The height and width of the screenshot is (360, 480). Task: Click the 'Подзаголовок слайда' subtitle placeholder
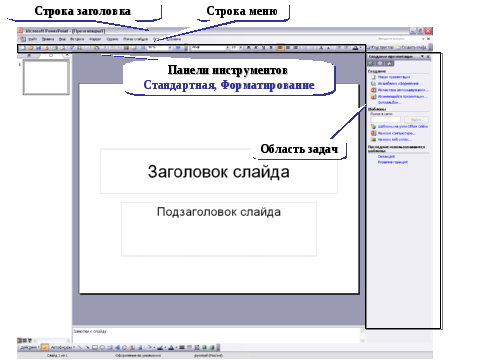tap(219, 229)
